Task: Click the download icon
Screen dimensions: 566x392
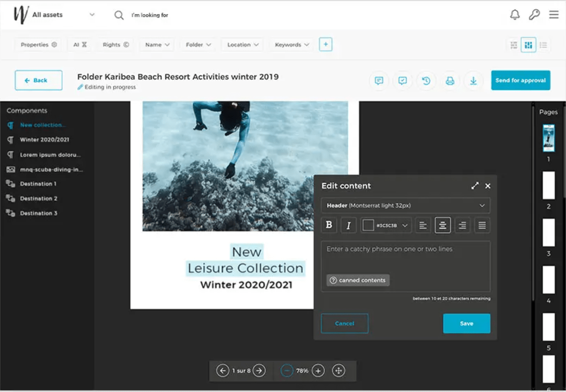Action: pos(474,81)
